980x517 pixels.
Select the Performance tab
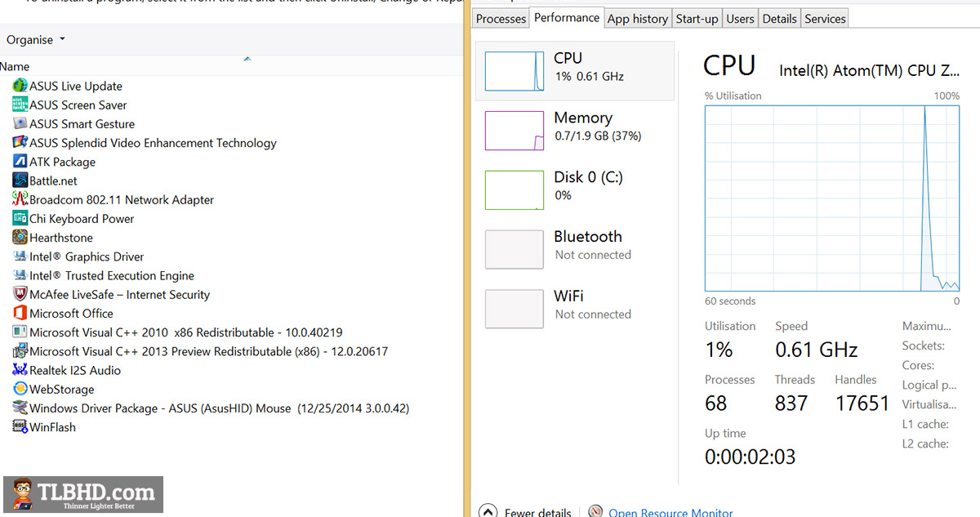(x=567, y=17)
